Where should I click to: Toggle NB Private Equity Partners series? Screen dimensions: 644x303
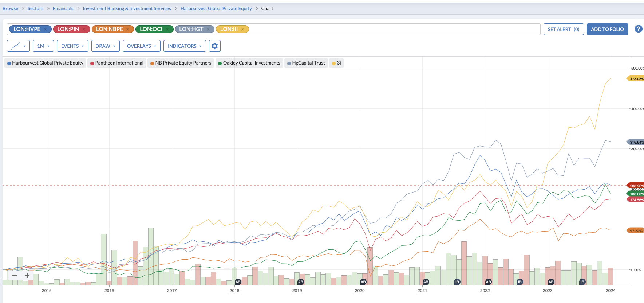pyautogui.click(x=181, y=63)
